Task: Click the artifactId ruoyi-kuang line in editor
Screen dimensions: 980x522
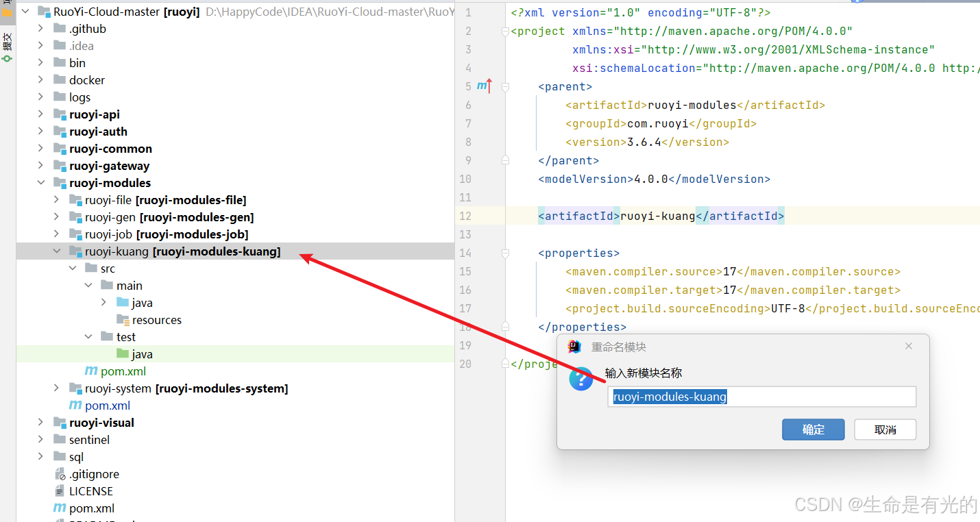Action: coord(661,216)
